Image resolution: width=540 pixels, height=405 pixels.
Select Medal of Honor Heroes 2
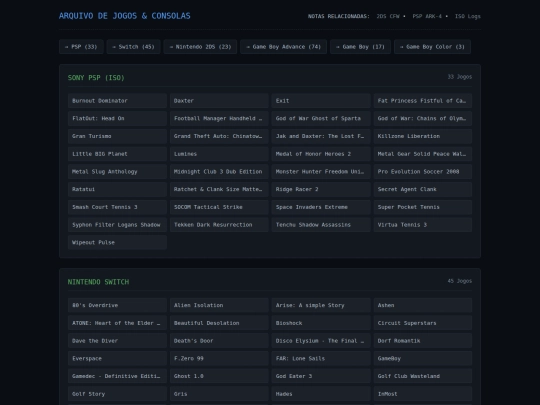tap(321, 154)
